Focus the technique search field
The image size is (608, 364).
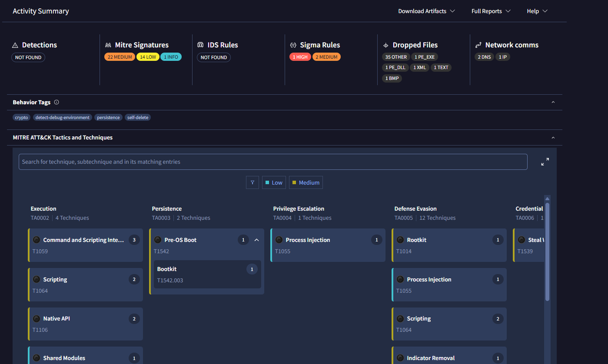(x=273, y=162)
